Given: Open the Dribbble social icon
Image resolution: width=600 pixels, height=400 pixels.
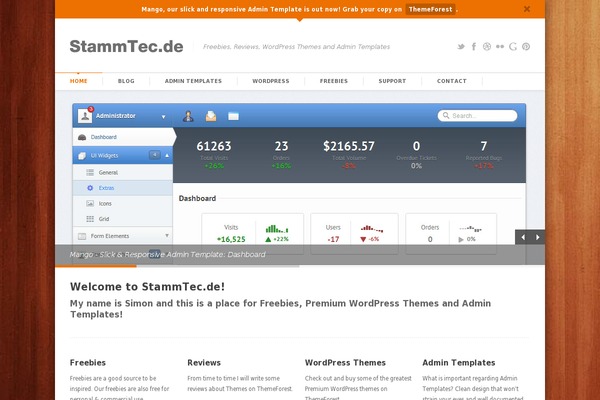Looking at the screenshot, I should pos(487,47).
